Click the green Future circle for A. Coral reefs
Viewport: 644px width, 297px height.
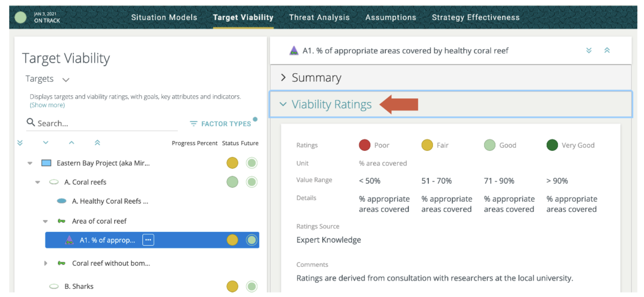pos(252,182)
